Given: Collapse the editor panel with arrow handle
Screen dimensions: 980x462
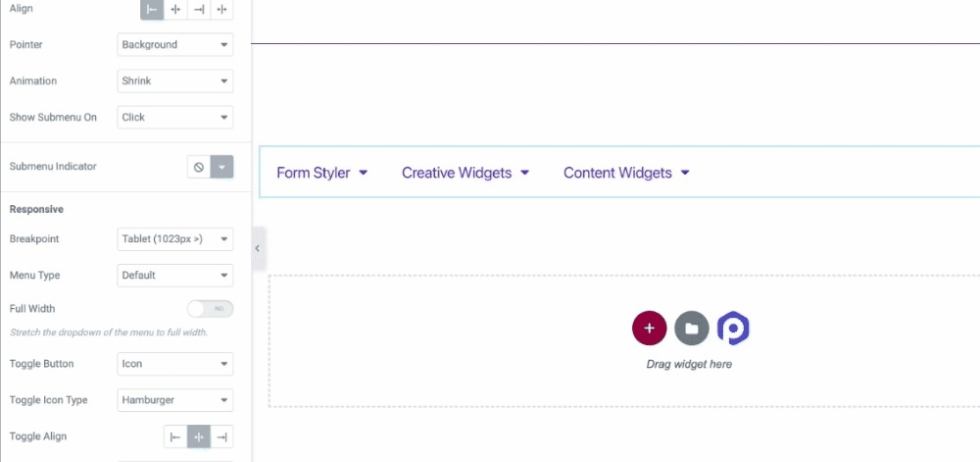Looking at the screenshot, I should (258, 248).
